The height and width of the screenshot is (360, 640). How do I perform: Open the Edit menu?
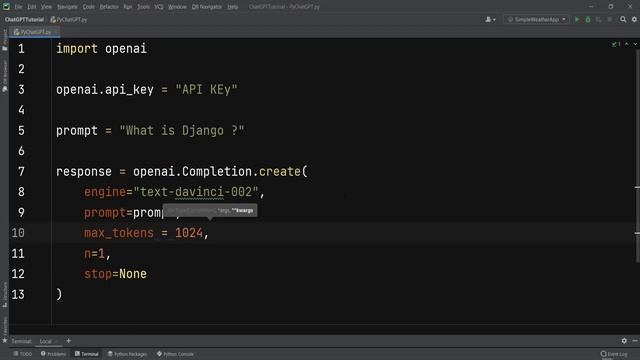click(x=32, y=7)
